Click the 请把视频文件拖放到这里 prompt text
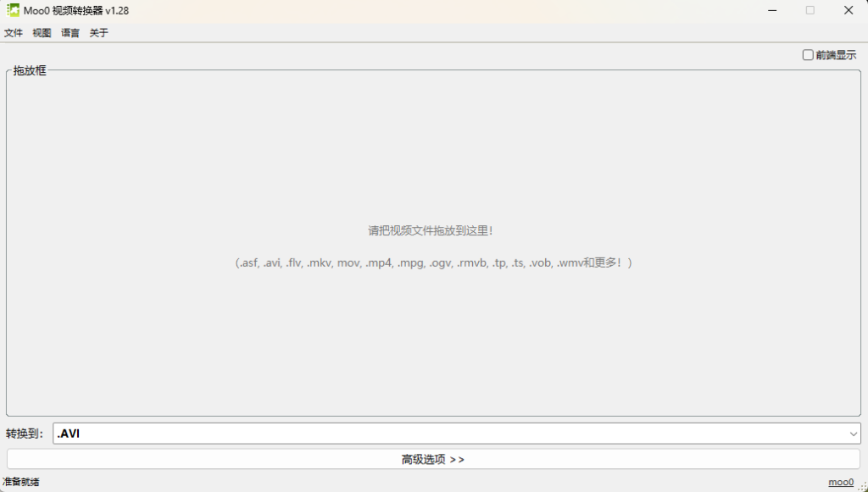This screenshot has width=868, height=492. point(434,229)
